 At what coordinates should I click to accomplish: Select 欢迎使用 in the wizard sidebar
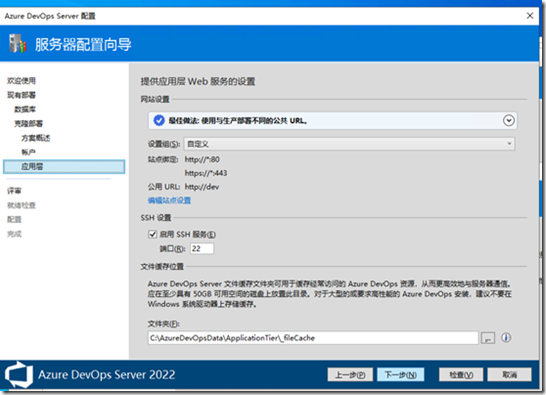coord(21,81)
